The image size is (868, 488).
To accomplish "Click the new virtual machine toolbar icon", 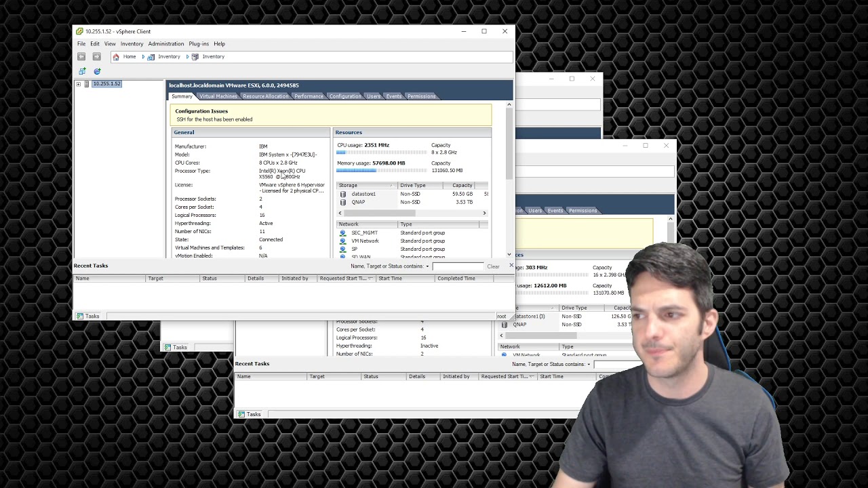I will (82, 71).
